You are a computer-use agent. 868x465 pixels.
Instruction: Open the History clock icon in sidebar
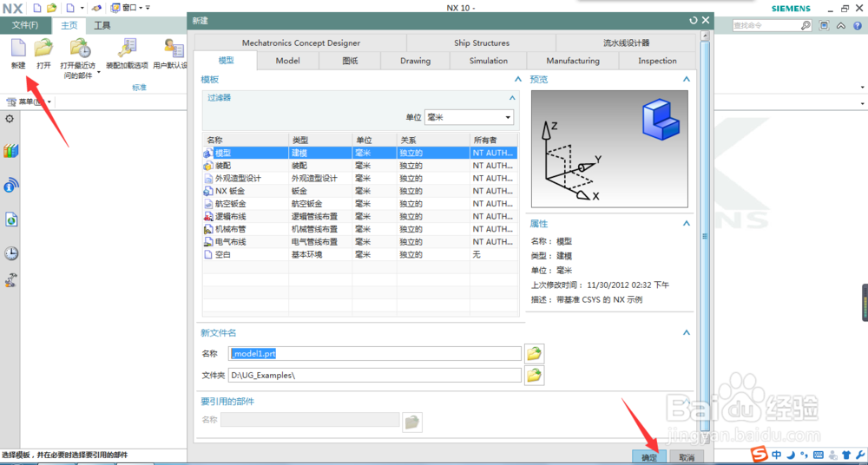coord(11,253)
